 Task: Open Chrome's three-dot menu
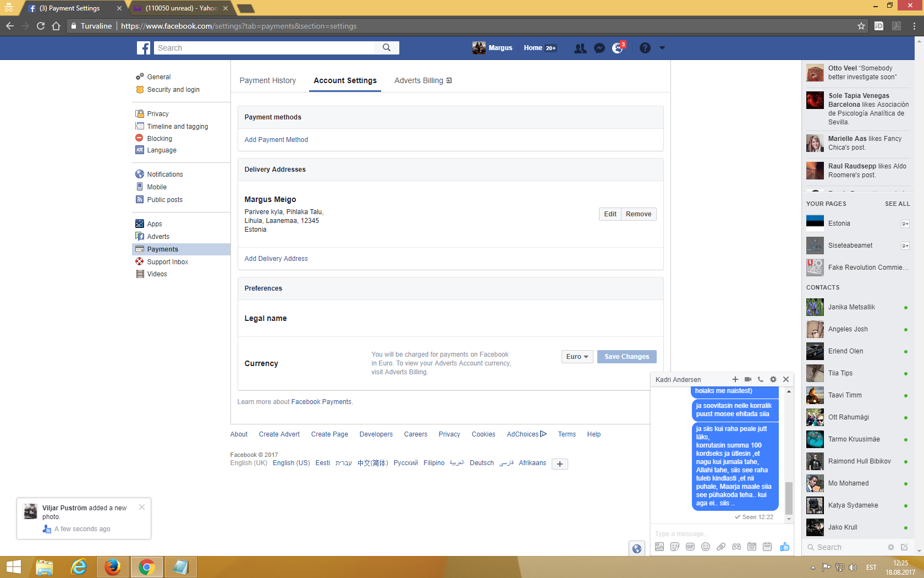(x=914, y=26)
